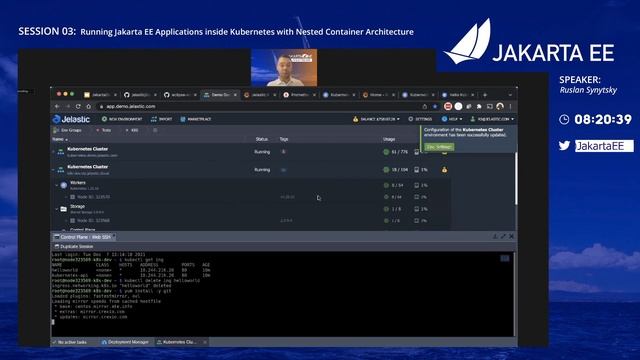Click the address bar showing app.demo.jelastic.com
640x360 pixels.
point(261,107)
